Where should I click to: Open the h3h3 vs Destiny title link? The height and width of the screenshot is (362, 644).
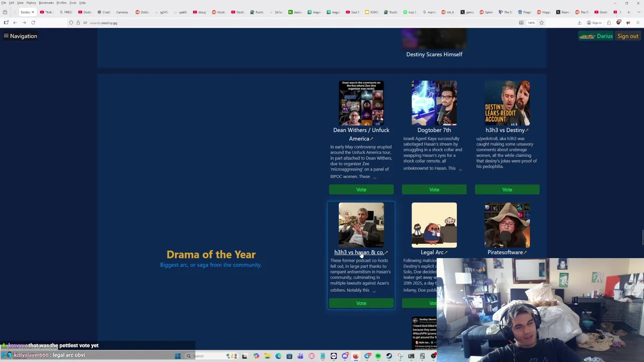(x=507, y=130)
